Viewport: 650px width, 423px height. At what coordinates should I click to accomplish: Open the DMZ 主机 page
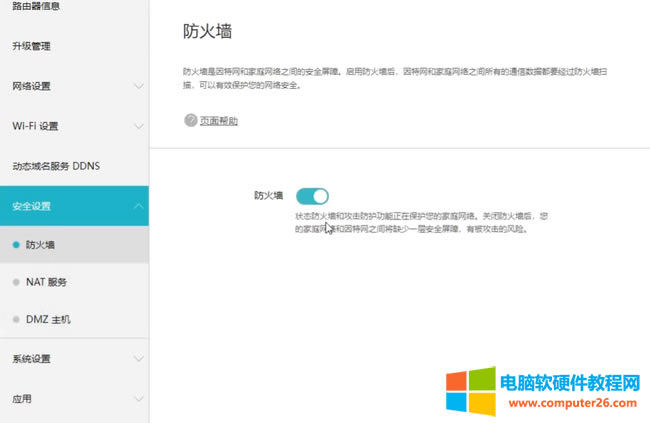[x=48, y=320]
